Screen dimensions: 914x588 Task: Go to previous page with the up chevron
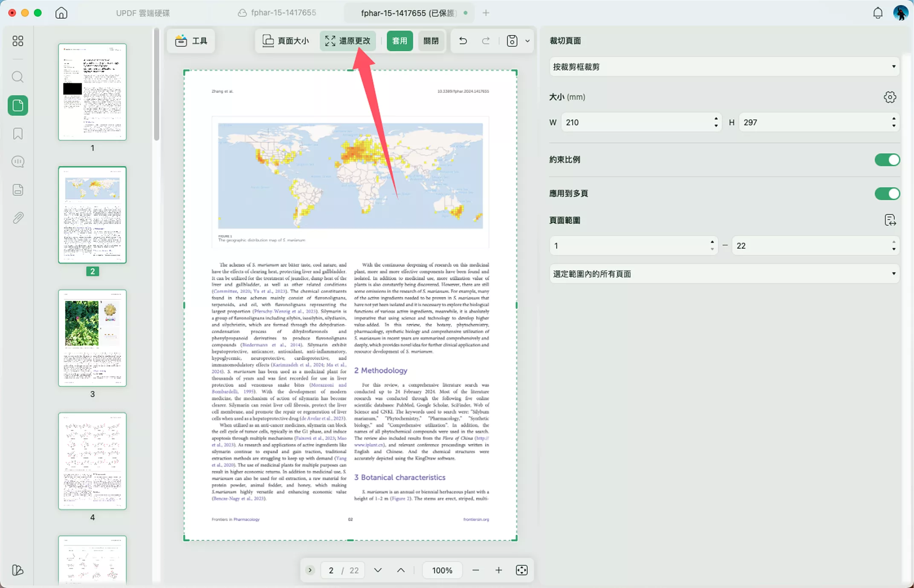pos(401,570)
